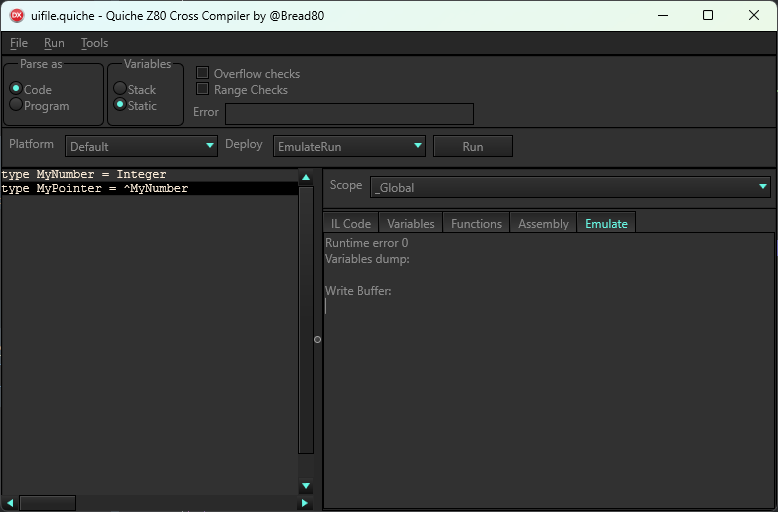Switch to the Emulate tab
The height and width of the screenshot is (512, 778).
[x=606, y=223]
